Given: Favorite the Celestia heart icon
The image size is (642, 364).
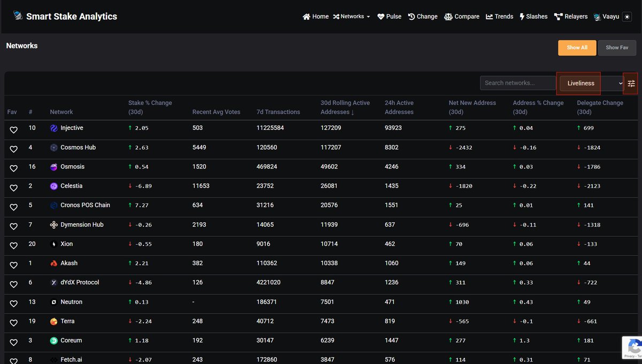Looking at the screenshot, I should [x=14, y=188].
